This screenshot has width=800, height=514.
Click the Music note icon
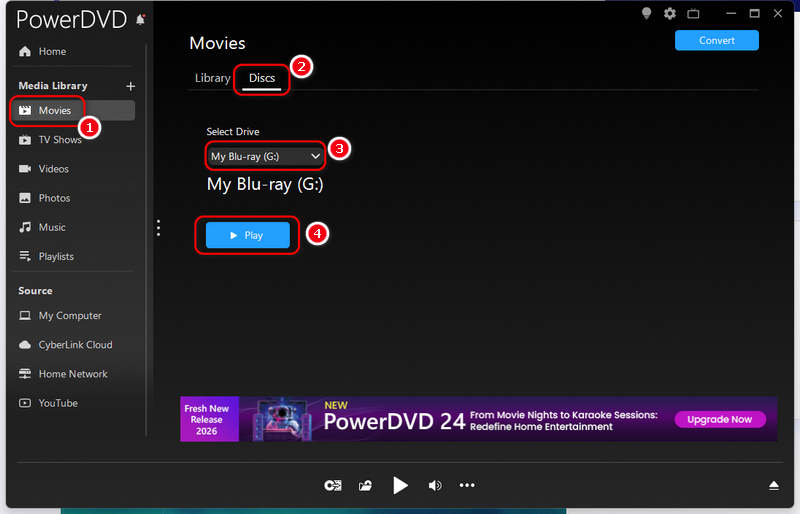coord(24,227)
